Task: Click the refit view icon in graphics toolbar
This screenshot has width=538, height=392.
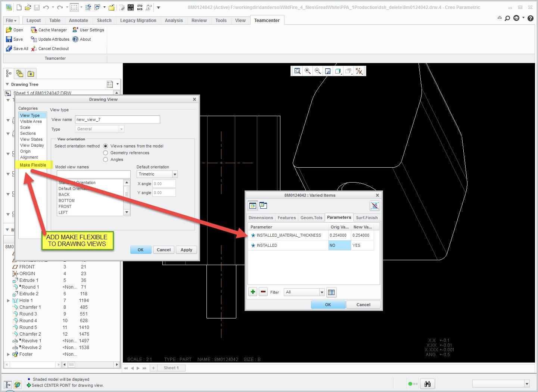Action: click(x=298, y=71)
